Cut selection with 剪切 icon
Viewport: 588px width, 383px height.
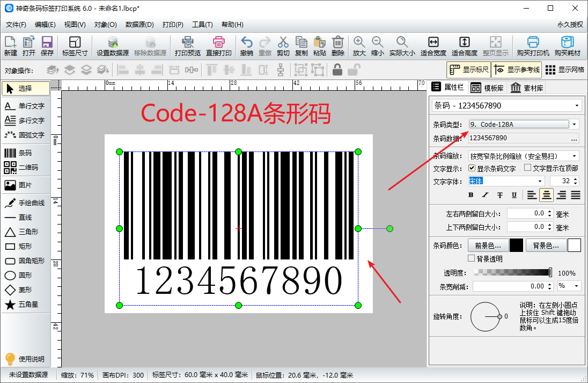[x=283, y=46]
